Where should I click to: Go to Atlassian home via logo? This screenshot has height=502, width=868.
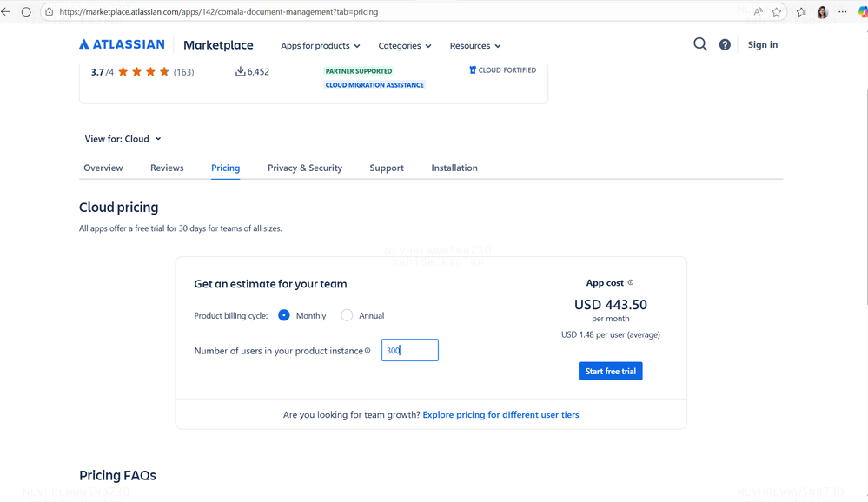(x=122, y=44)
